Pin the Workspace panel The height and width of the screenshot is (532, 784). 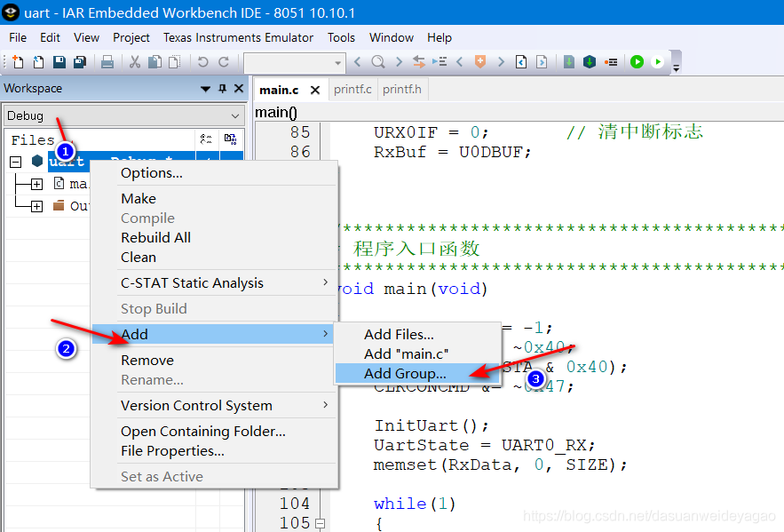[223, 89]
